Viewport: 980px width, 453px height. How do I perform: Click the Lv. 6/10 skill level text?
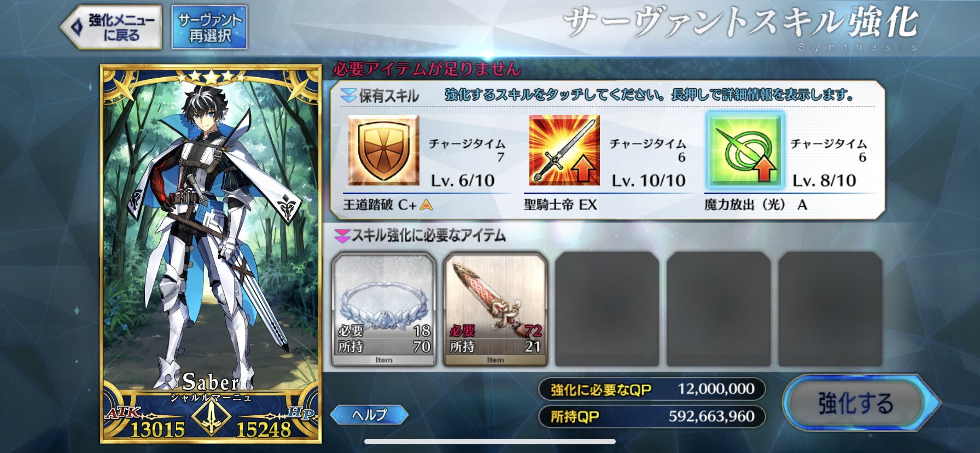(463, 181)
